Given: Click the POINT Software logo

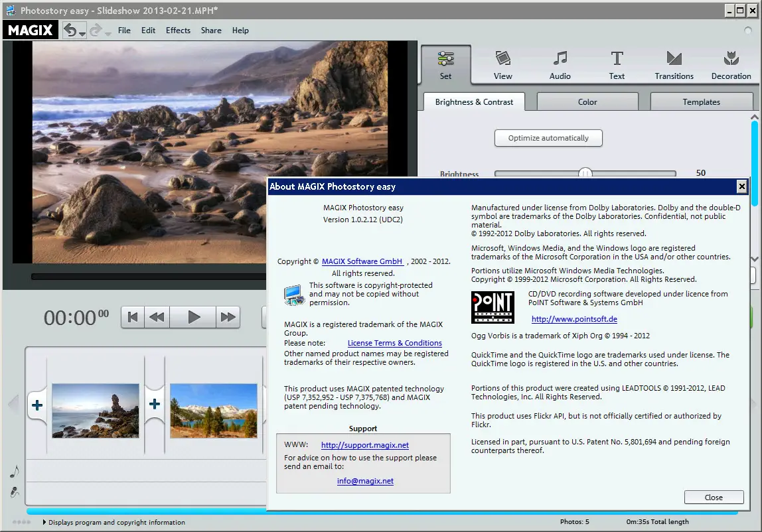Looking at the screenshot, I should 493,307.
